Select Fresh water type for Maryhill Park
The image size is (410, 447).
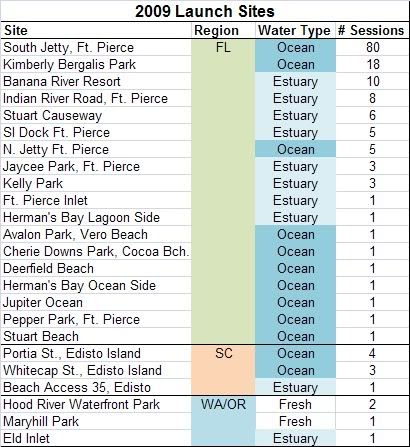point(295,421)
